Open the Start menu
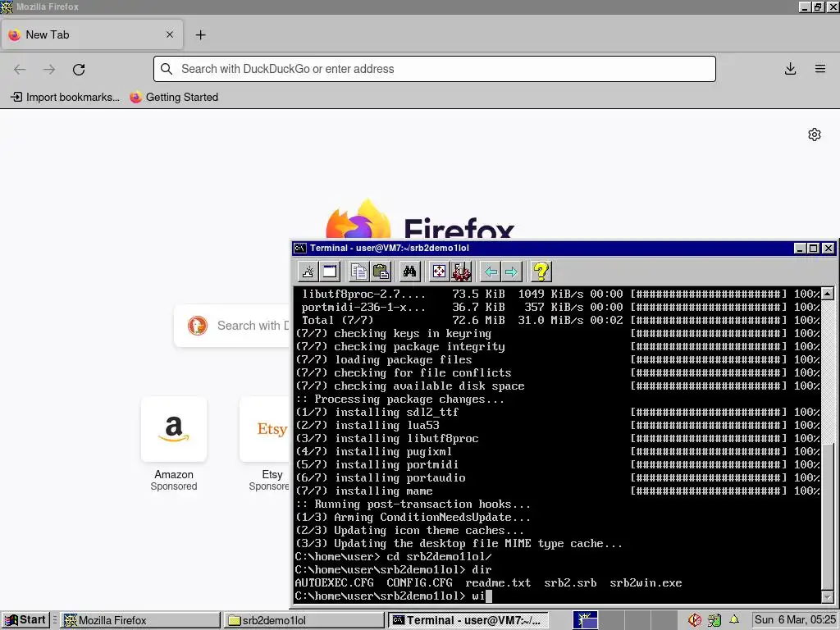Screen dimensions: 840x630 pyautogui.click(x=25, y=620)
